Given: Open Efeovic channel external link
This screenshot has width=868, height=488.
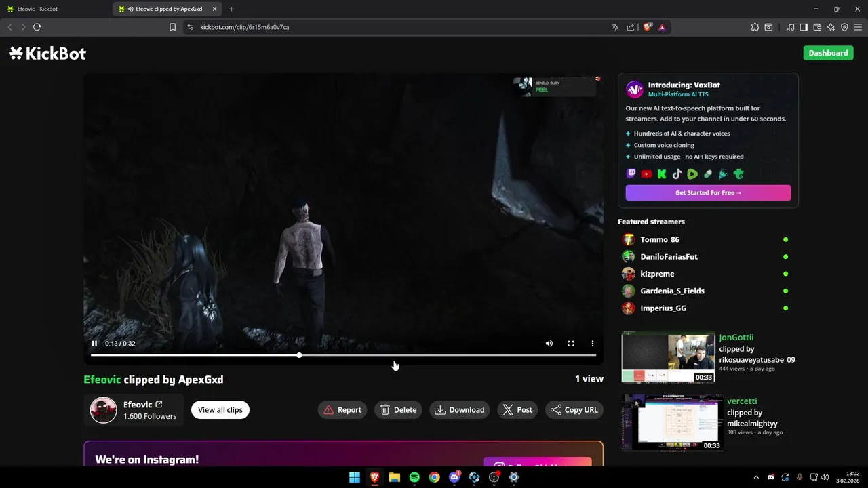Looking at the screenshot, I should pyautogui.click(x=159, y=405).
